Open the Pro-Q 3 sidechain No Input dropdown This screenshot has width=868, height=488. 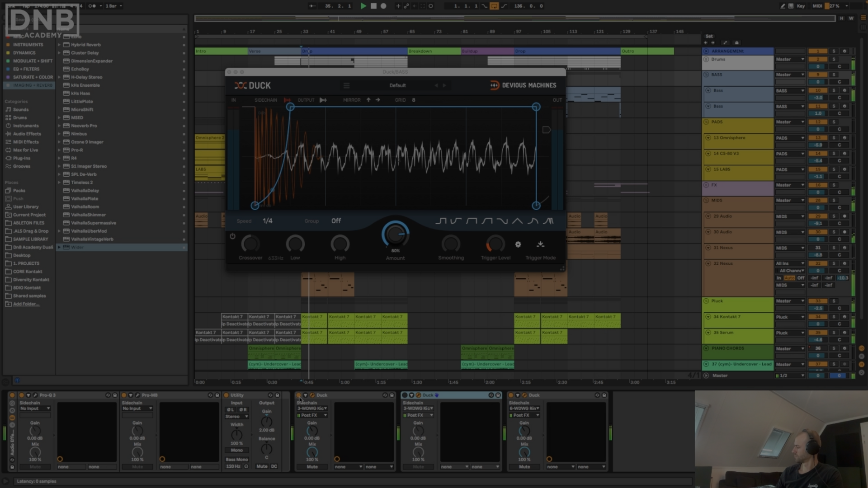click(x=35, y=408)
